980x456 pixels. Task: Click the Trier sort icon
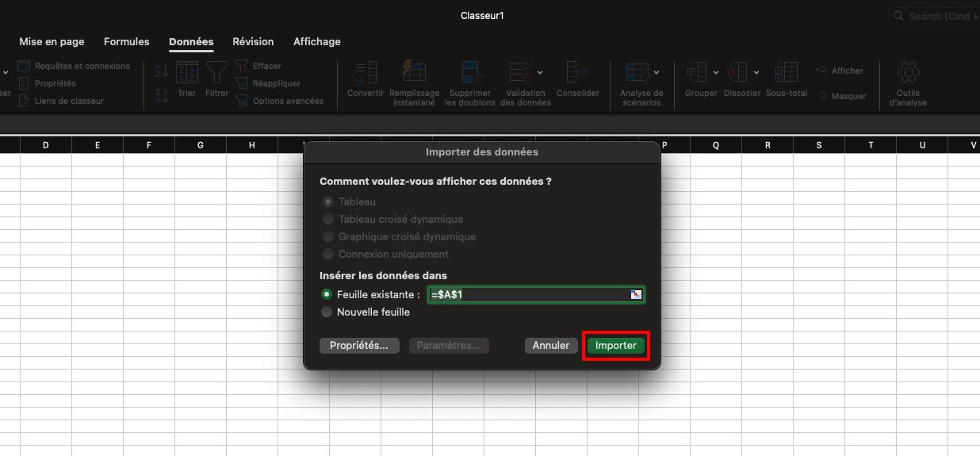pos(186,73)
